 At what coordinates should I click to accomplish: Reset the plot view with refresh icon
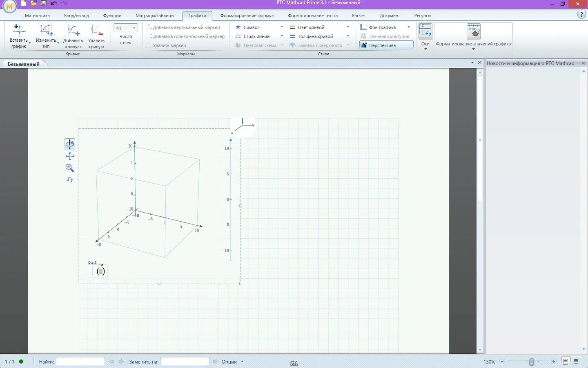pyautogui.click(x=70, y=180)
